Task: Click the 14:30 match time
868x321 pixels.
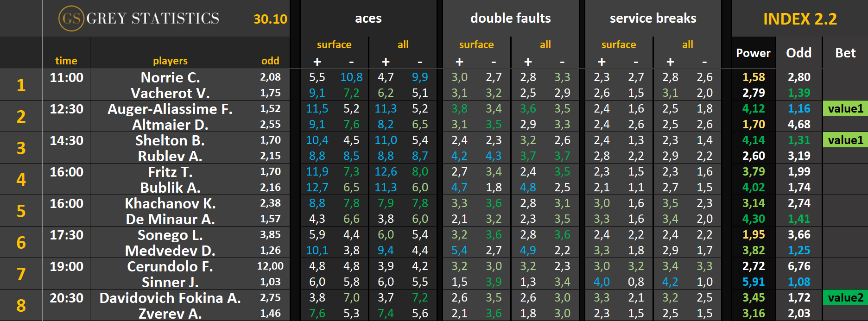Action: pyautogui.click(x=66, y=140)
